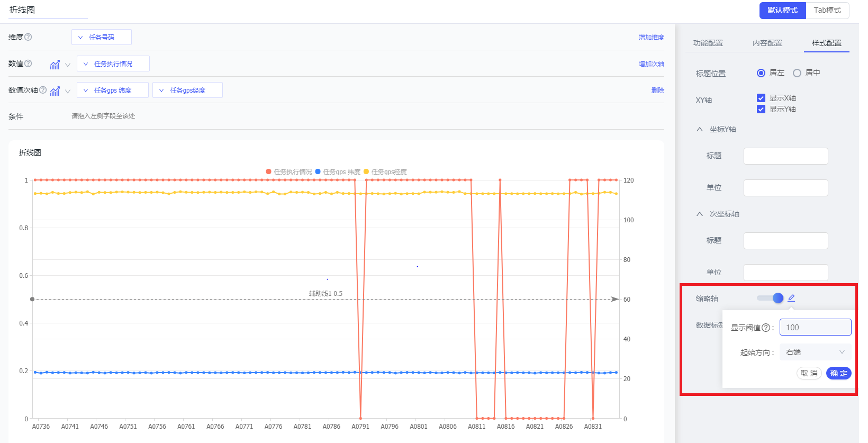
Task: Uncheck the 显示X轴 checkbox
Action: [x=761, y=98]
